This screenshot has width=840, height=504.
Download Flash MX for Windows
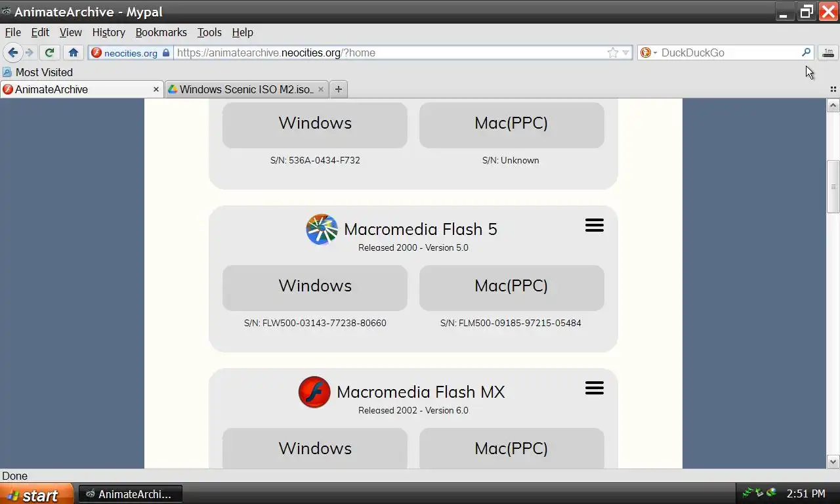[315, 448]
